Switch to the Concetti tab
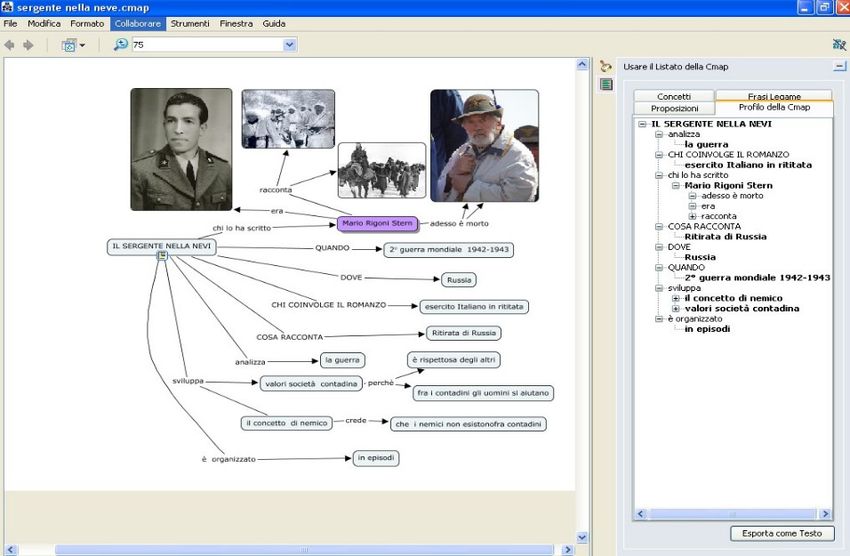 pyautogui.click(x=673, y=96)
